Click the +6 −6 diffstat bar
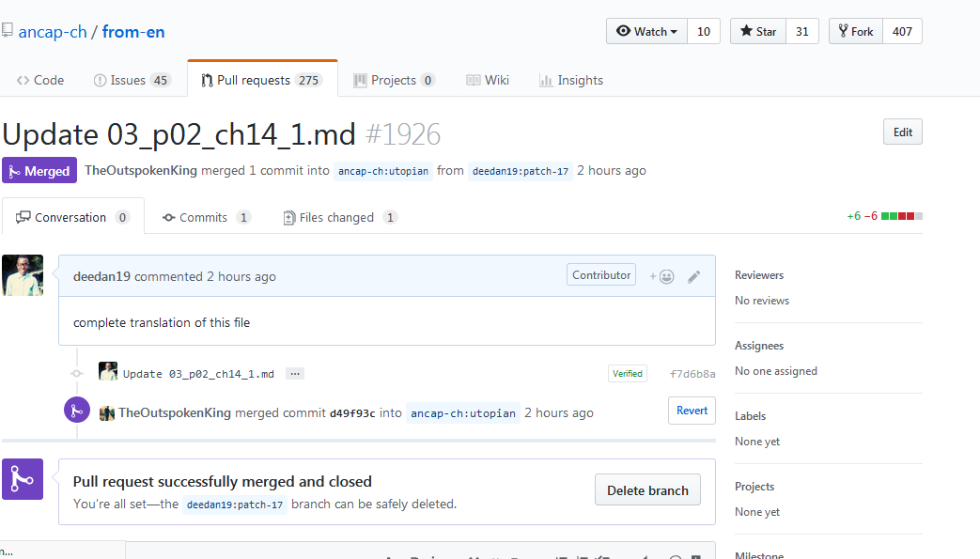The height and width of the screenshot is (559, 980). point(884,216)
